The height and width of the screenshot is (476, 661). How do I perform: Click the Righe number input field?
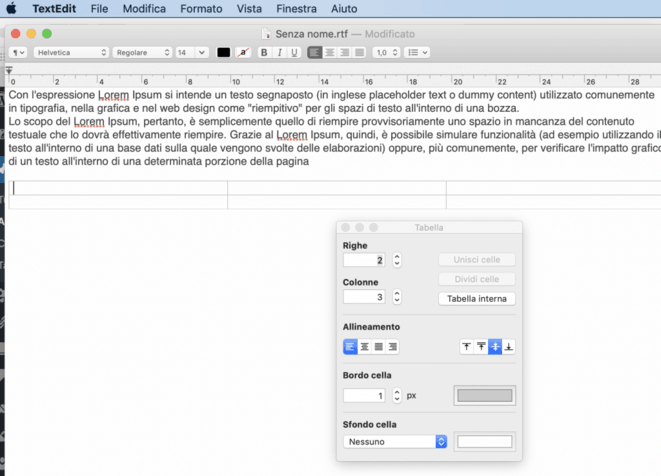click(364, 260)
